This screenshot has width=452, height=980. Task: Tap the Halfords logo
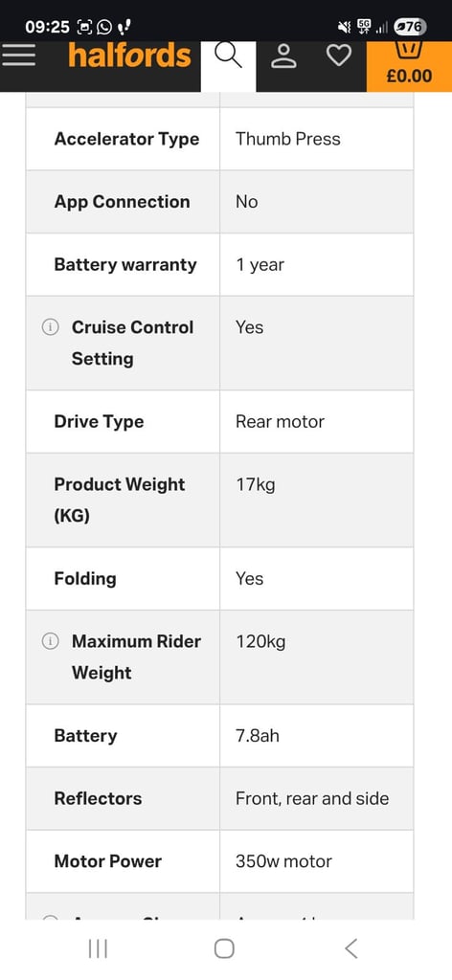coord(129,55)
